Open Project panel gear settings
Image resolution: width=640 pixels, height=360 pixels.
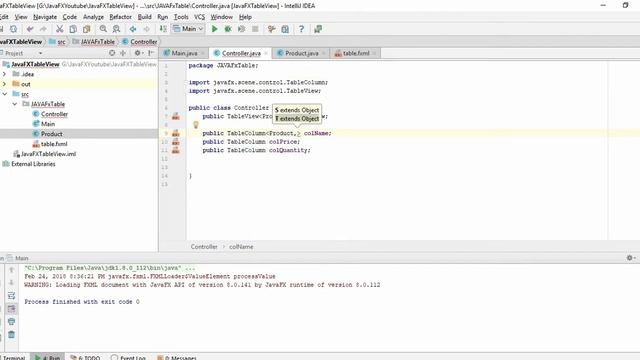[138, 53]
